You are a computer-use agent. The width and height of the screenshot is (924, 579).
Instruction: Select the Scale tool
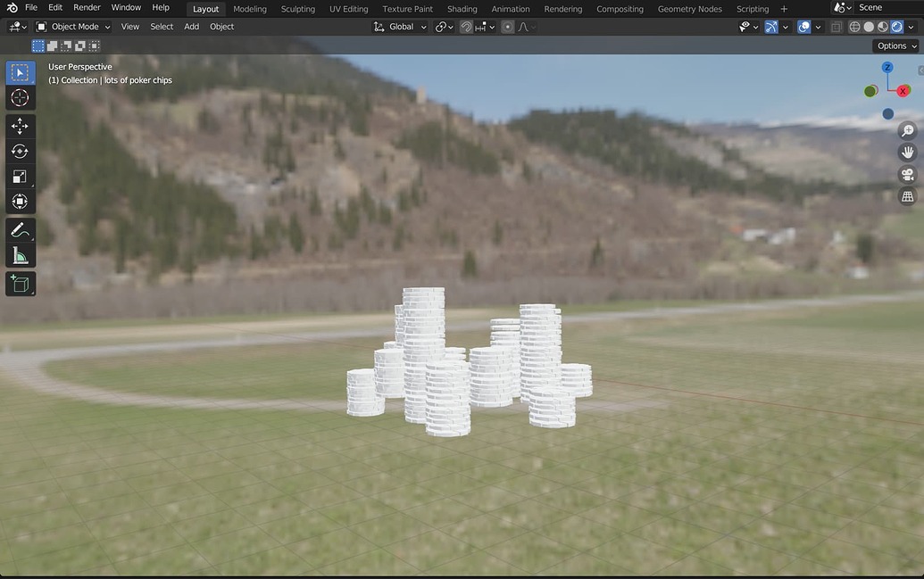20,177
